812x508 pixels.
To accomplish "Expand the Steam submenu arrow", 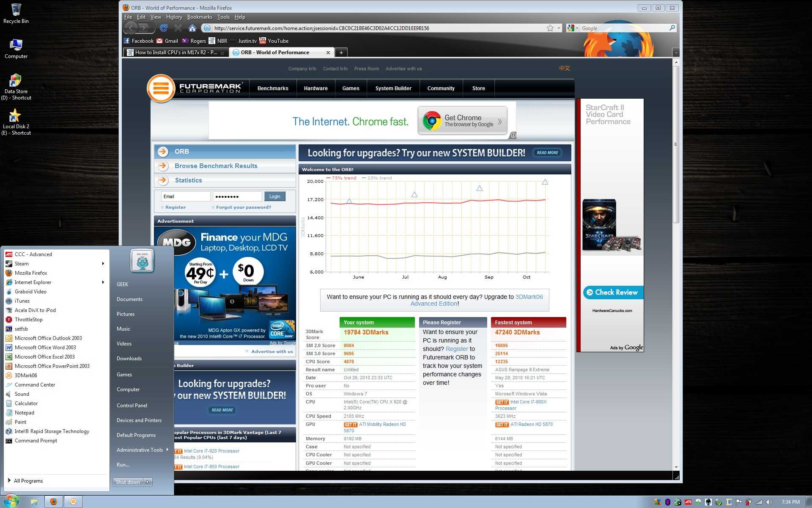I will click(103, 264).
